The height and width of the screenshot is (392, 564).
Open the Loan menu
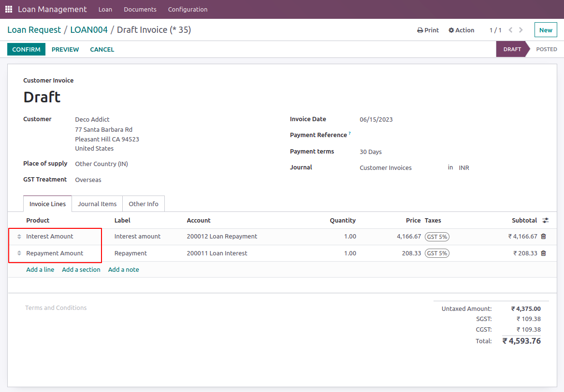(105, 9)
